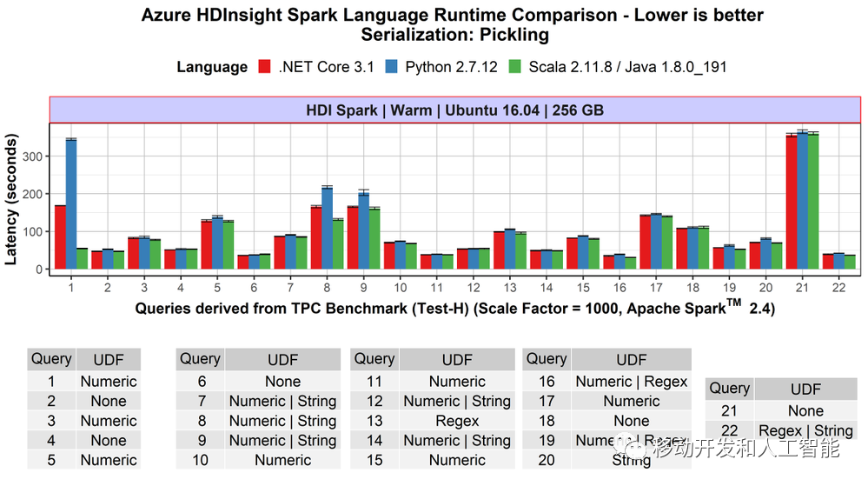Image resolution: width=868 pixels, height=486 pixels.
Task: Click the green Scala bar for query 21
Action: (x=813, y=202)
